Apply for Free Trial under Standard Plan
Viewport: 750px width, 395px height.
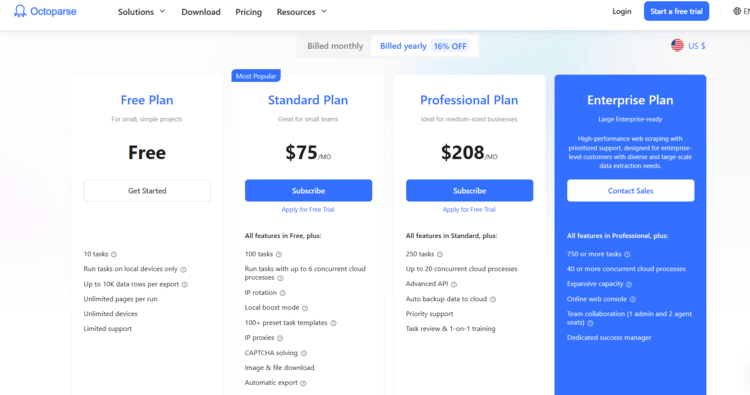(308, 209)
